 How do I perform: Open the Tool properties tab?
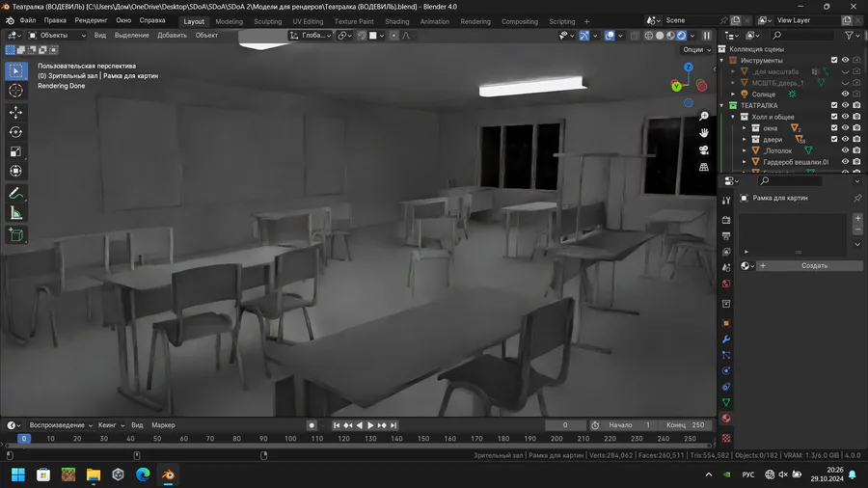(x=726, y=201)
